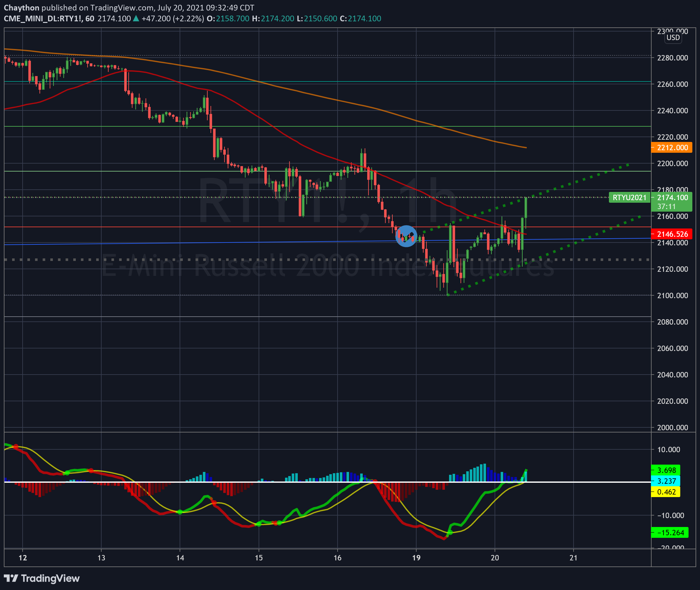This screenshot has height=590, width=700.
Task: Click the date label 14 on time axis
Action: click(x=180, y=558)
